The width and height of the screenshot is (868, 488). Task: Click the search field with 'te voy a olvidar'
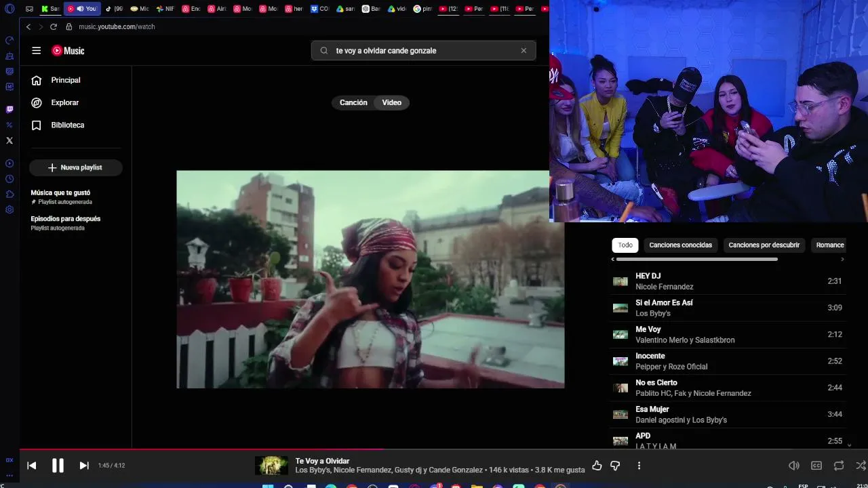click(x=424, y=51)
